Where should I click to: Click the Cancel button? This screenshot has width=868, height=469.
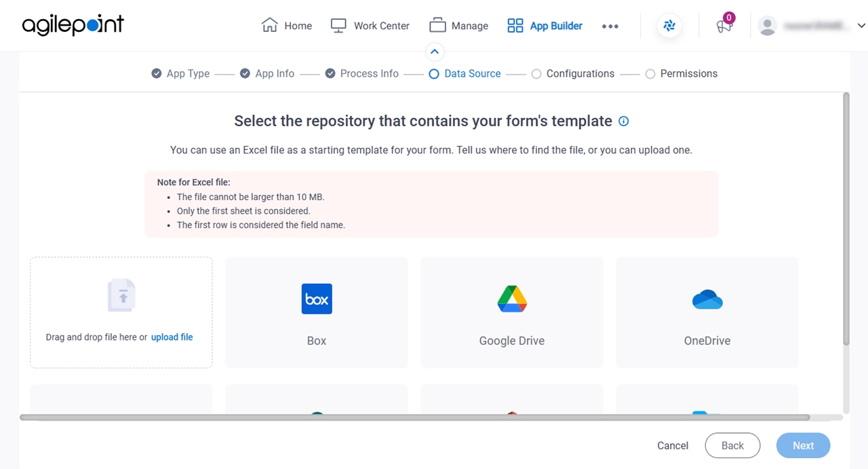pos(673,446)
